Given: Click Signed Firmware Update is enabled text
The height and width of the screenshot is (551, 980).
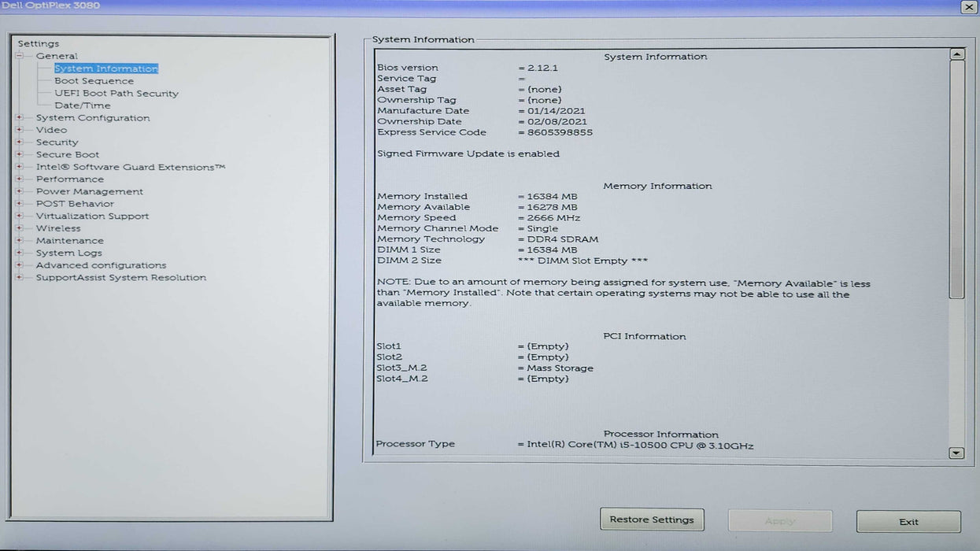Looking at the screenshot, I should tap(468, 153).
